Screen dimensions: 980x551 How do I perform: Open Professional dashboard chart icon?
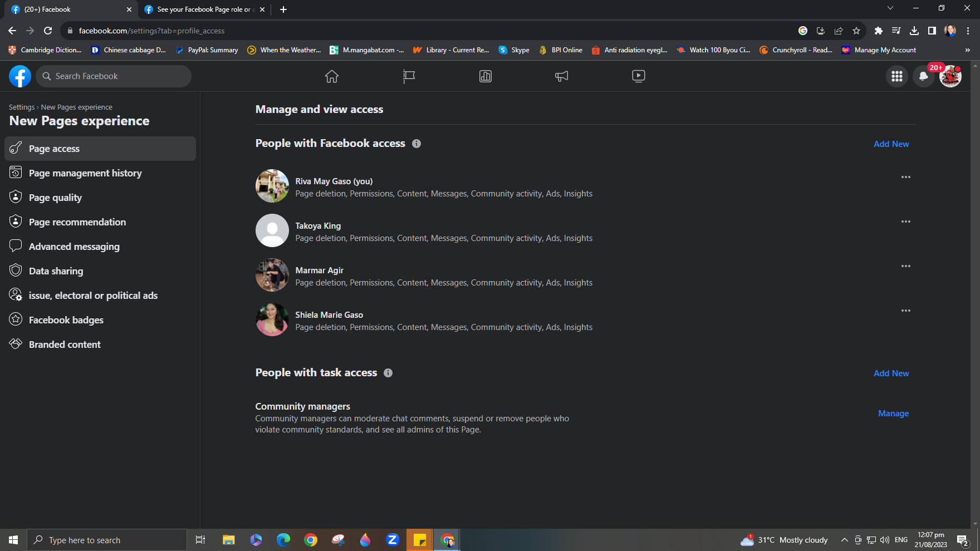click(486, 76)
